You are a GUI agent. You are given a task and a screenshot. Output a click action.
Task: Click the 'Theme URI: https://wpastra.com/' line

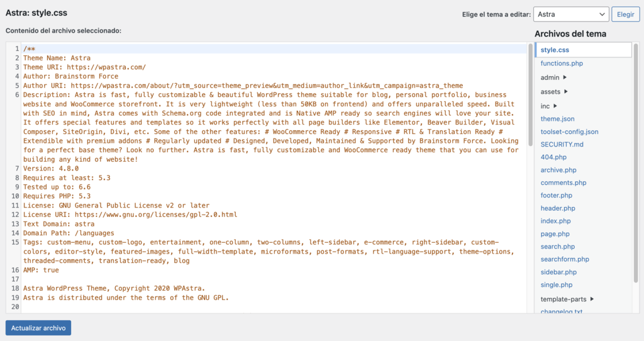click(84, 67)
